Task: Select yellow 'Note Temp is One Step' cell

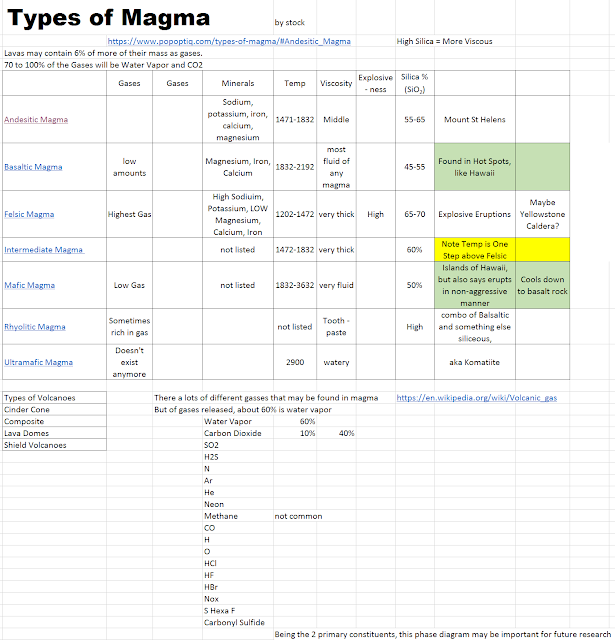Action: 475,250
